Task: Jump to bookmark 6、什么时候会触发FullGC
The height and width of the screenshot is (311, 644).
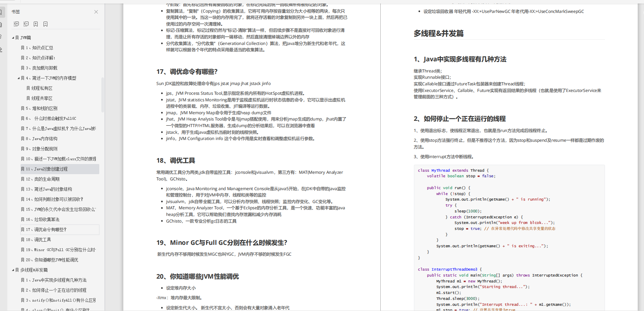Action: pos(51,118)
